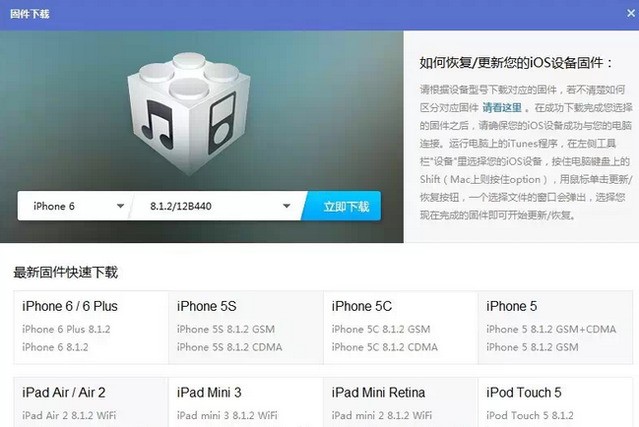Screen dimensions: 639x427
Task: Open the iPhone 6 device selector
Action: [x=74, y=206]
